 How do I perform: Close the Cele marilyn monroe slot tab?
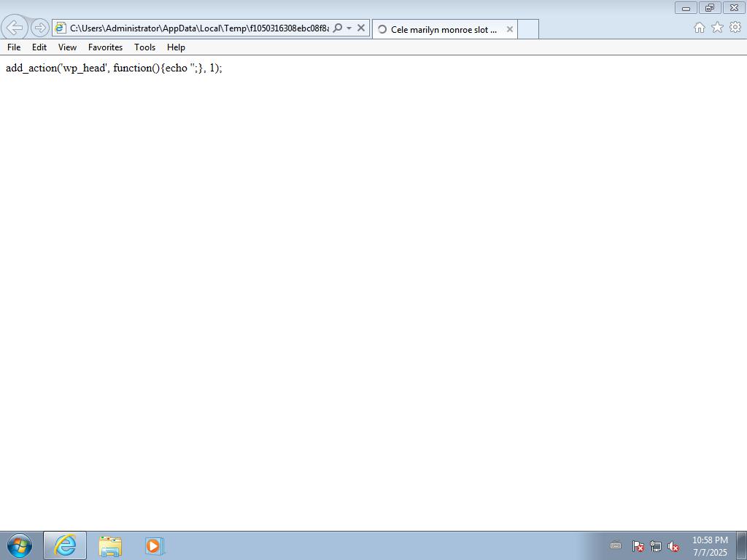tap(509, 29)
